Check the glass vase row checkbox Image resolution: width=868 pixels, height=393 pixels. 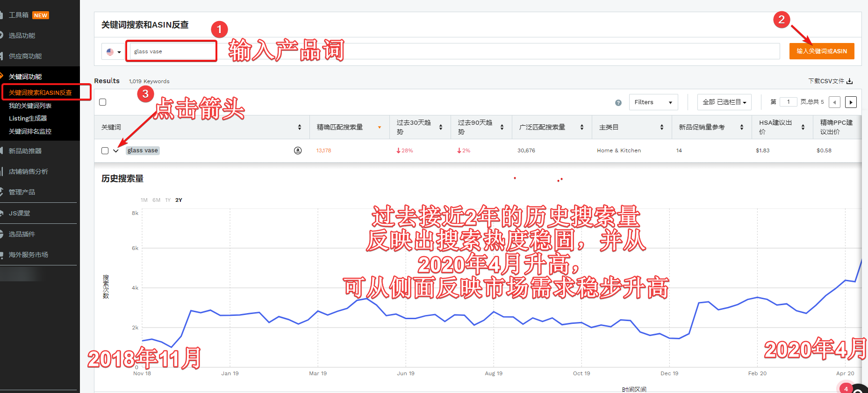pos(105,150)
